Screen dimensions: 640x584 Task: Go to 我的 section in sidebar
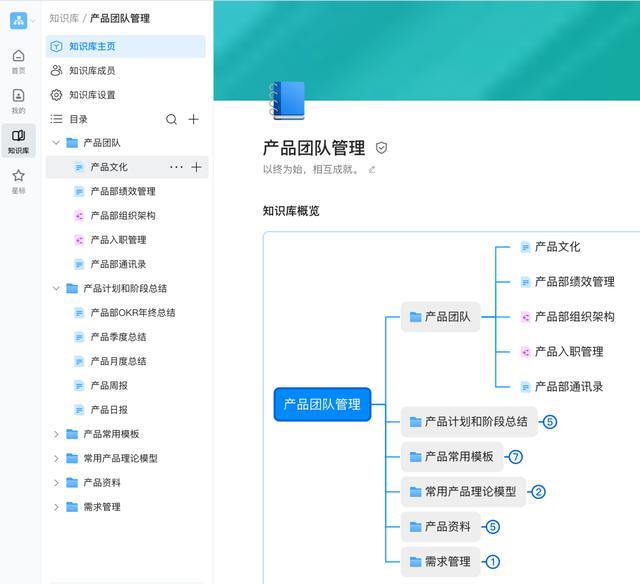(x=18, y=100)
